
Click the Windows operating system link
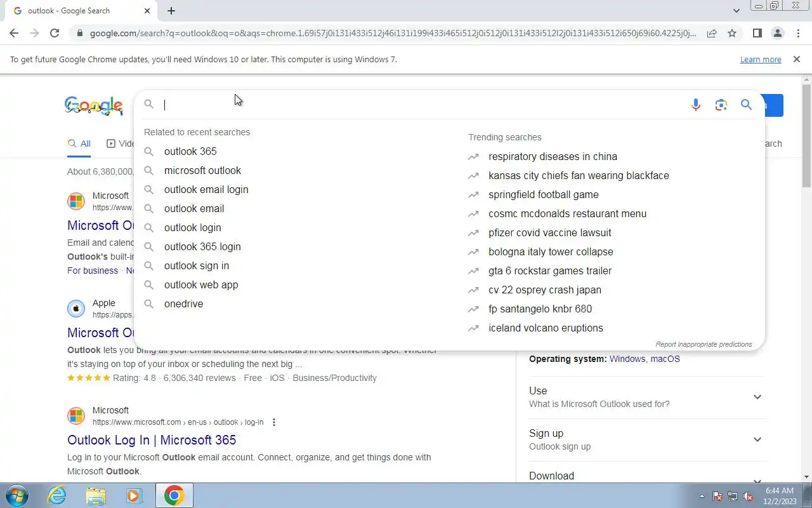[627, 359]
